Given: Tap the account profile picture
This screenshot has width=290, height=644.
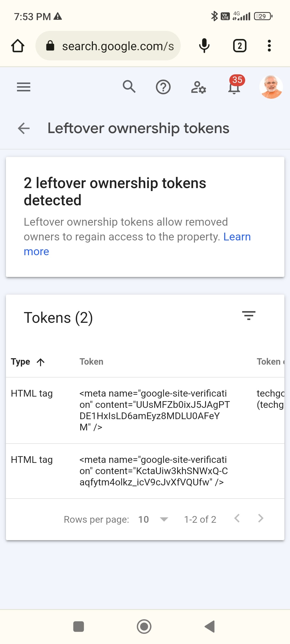Looking at the screenshot, I should (271, 87).
